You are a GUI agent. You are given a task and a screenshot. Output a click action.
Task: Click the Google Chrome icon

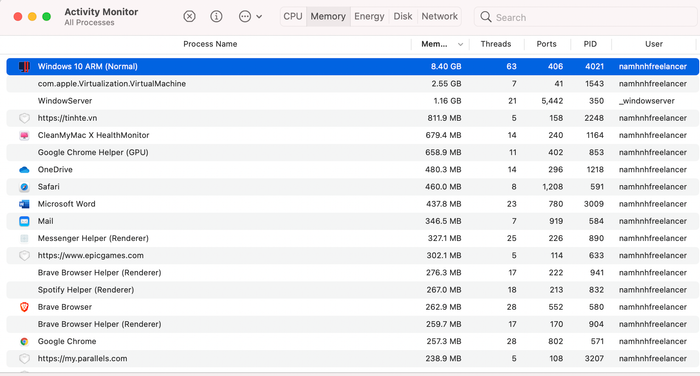24,341
